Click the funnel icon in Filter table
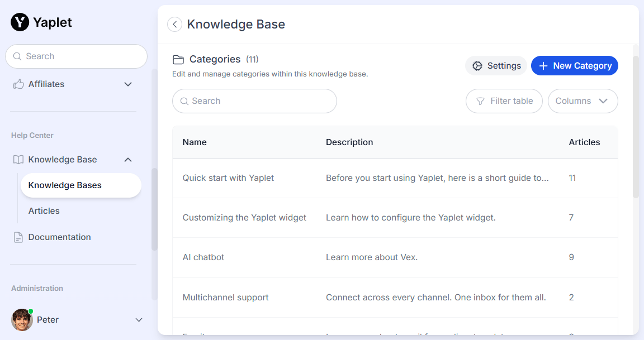The width and height of the screenshot is (644, 340). [480, 101]
